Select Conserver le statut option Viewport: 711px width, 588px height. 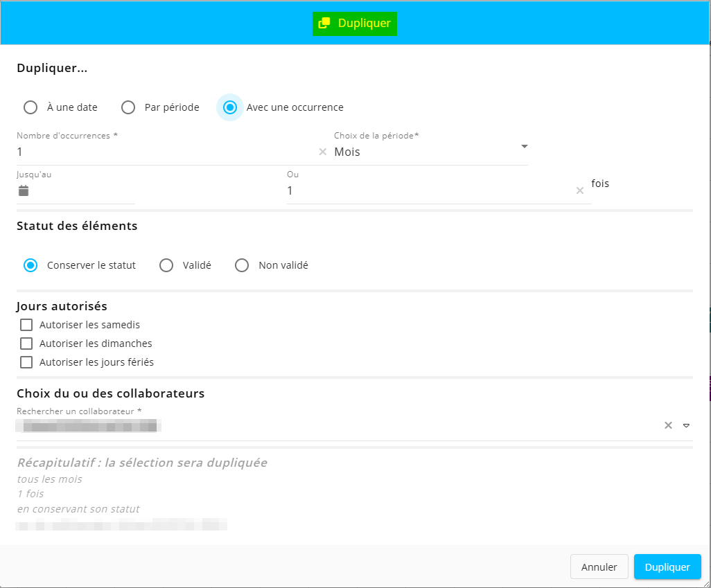click(30, 265)
